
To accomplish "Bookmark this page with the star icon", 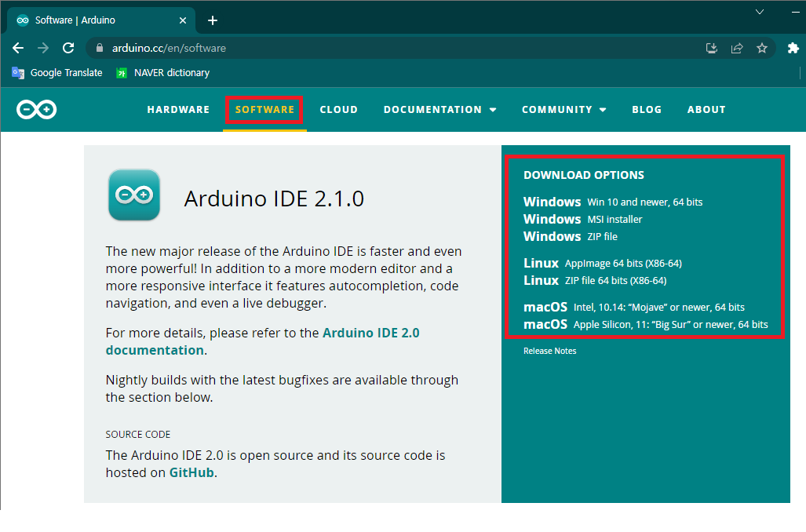I will pyautogui.click(x=762, y=49).
